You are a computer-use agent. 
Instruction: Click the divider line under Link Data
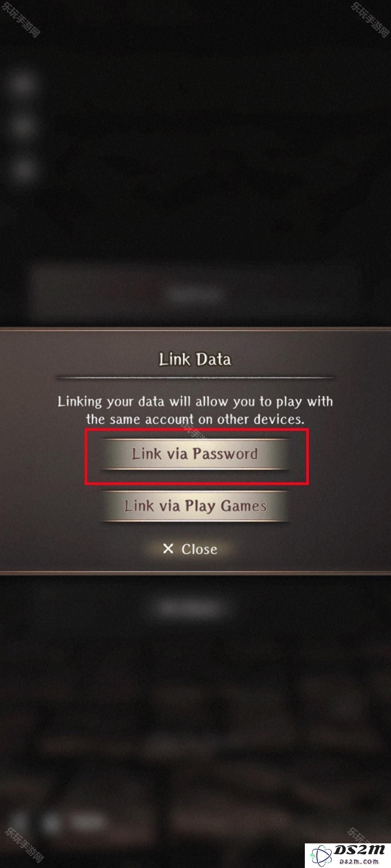point(195,378)
